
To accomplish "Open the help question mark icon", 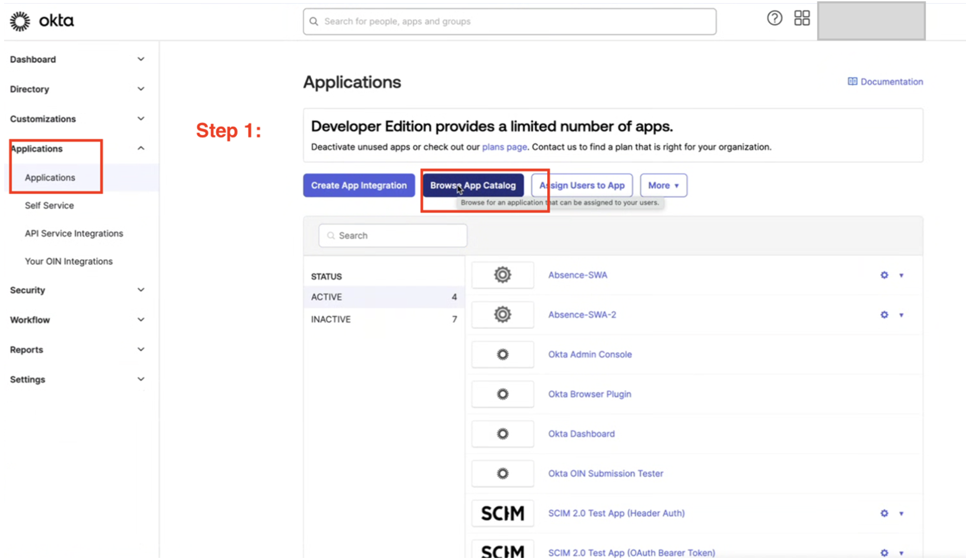I will pyautogui.click(x=774, y=19).
